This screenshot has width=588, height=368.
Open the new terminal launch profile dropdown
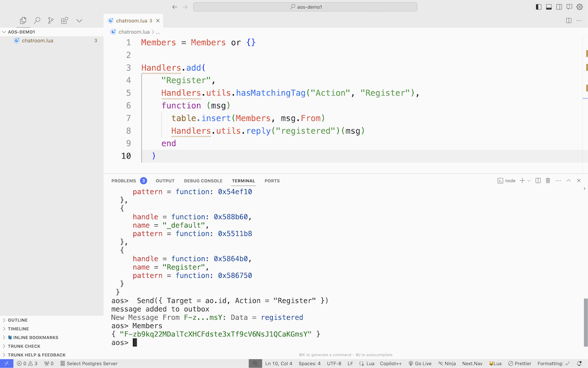point(529,181)
